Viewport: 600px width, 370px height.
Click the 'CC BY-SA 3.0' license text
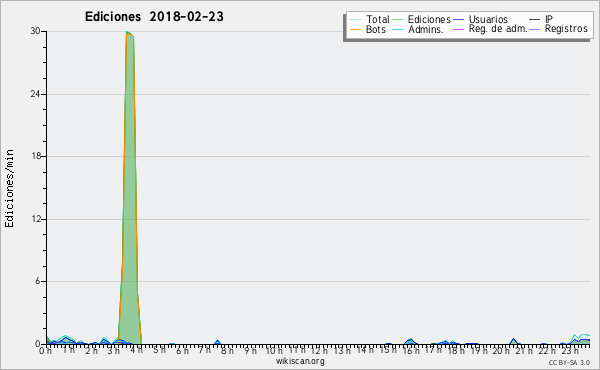pyautogui.click(x=569, y=362)
